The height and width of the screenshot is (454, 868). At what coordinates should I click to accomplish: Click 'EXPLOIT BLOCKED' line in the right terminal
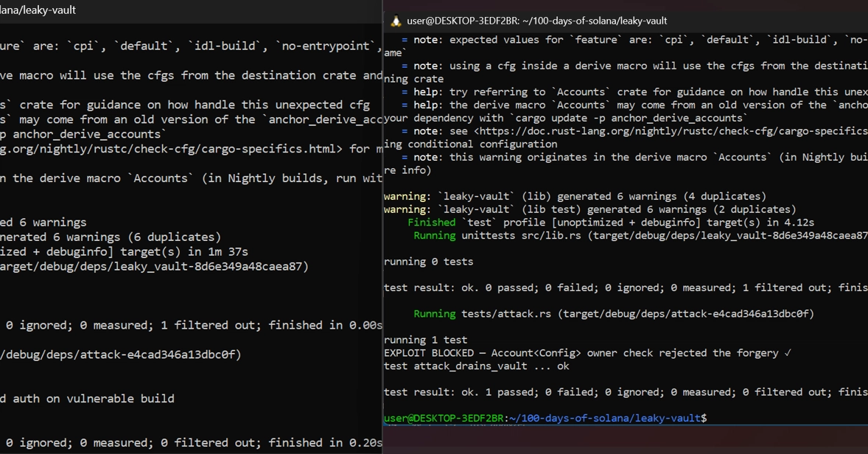click(588, 353)
